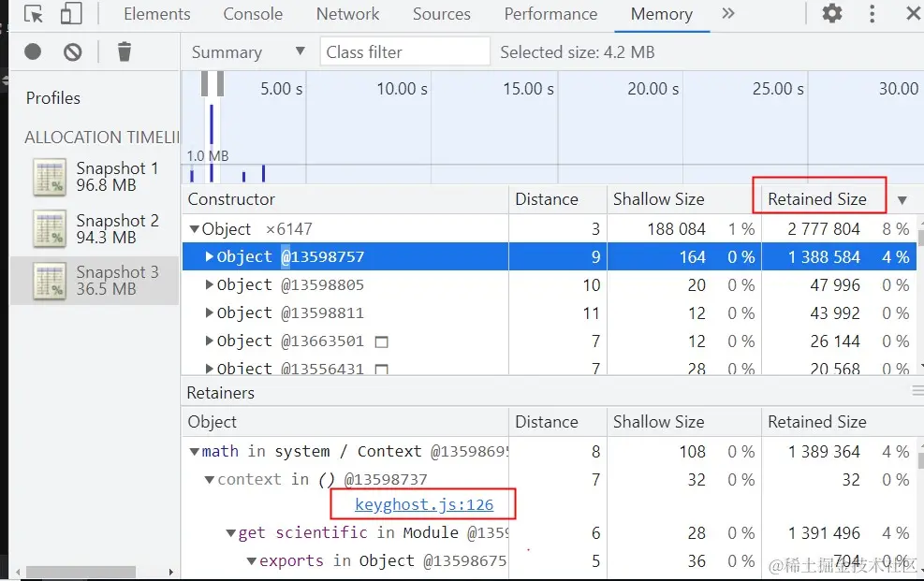Sort by the Constructor column header
924x581 pixels.
(231, 199)
